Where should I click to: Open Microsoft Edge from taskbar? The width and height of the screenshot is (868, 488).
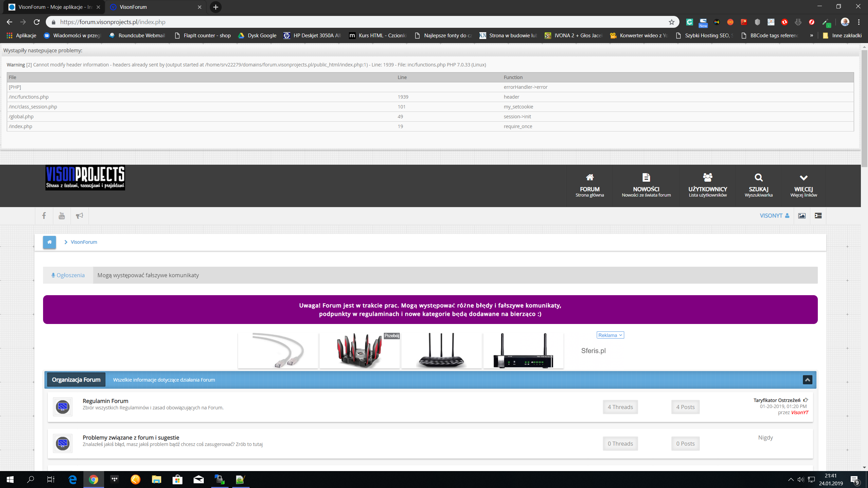click(73, 480)
